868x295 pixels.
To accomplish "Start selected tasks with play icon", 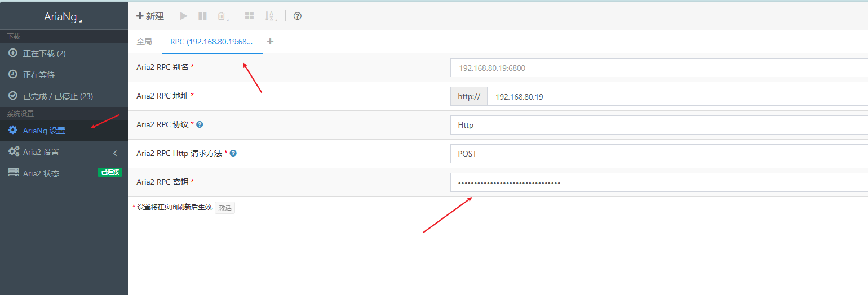I will click(x=184, y=16).
